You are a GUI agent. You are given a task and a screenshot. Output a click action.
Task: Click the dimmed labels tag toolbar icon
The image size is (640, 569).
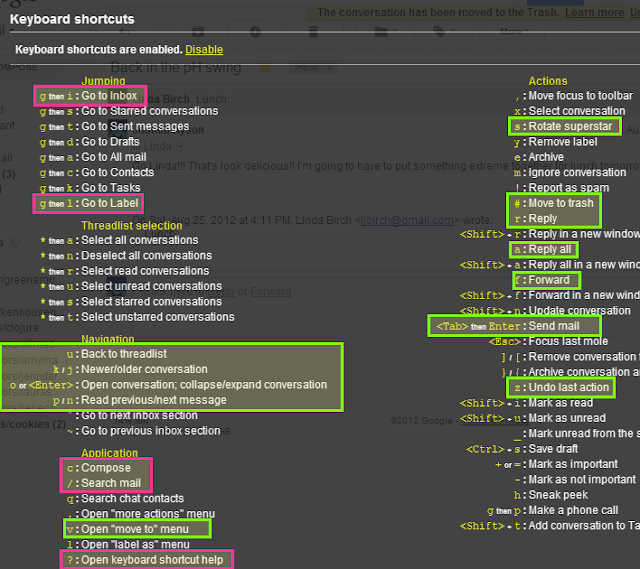[439, 31]
